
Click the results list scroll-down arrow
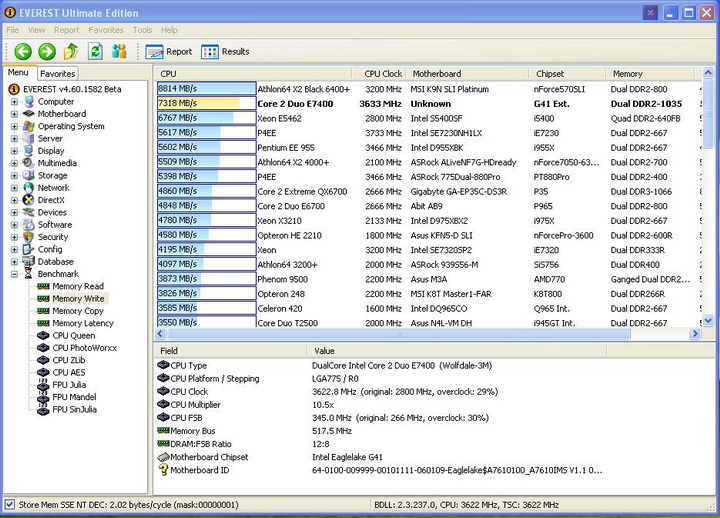[708, 321]
